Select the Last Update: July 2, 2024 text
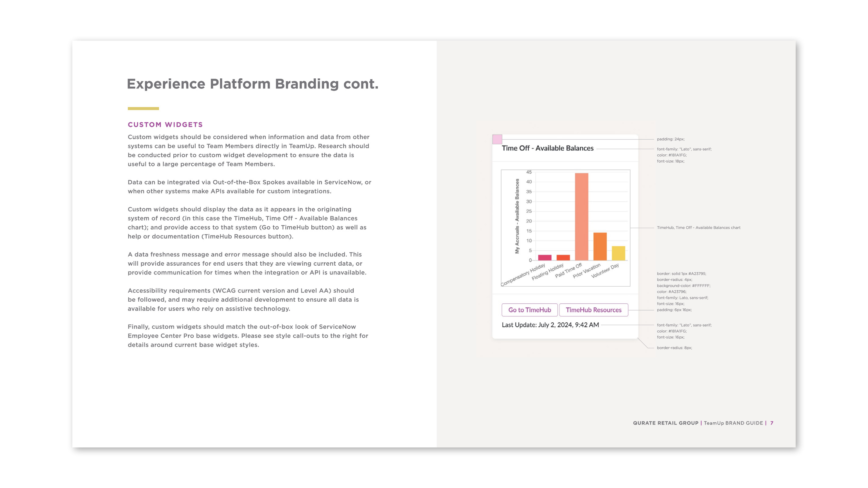868x488 pixels. 550,325
